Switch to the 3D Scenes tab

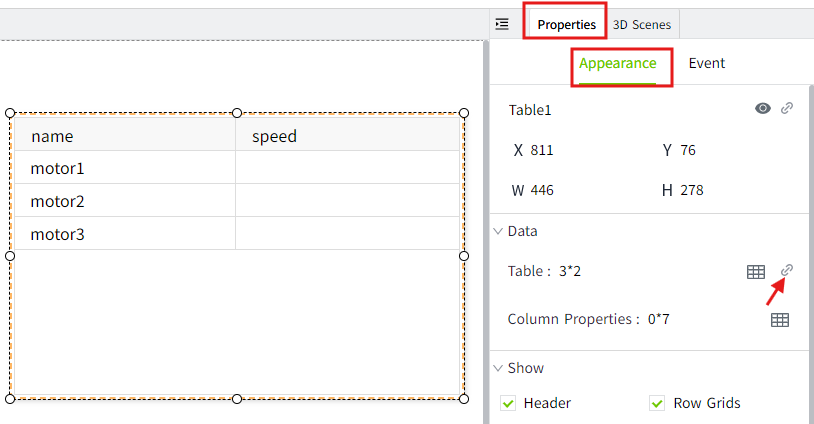coord(643,24)
